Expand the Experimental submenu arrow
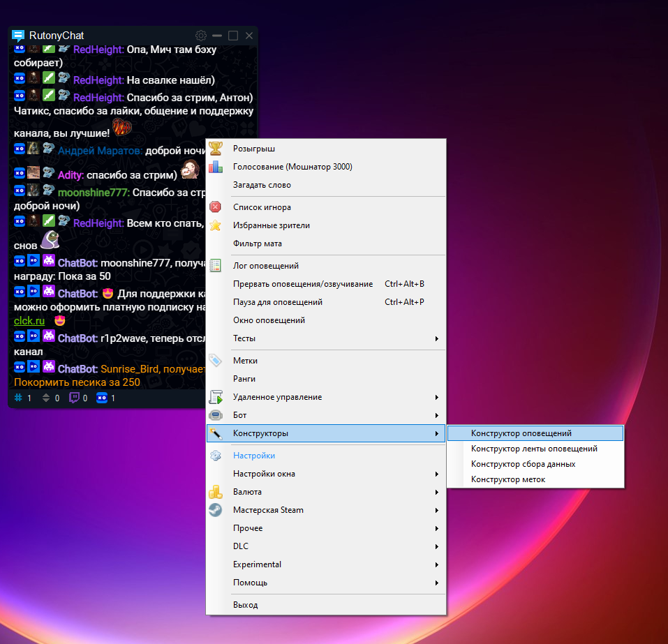 click(x=437, y=564)
